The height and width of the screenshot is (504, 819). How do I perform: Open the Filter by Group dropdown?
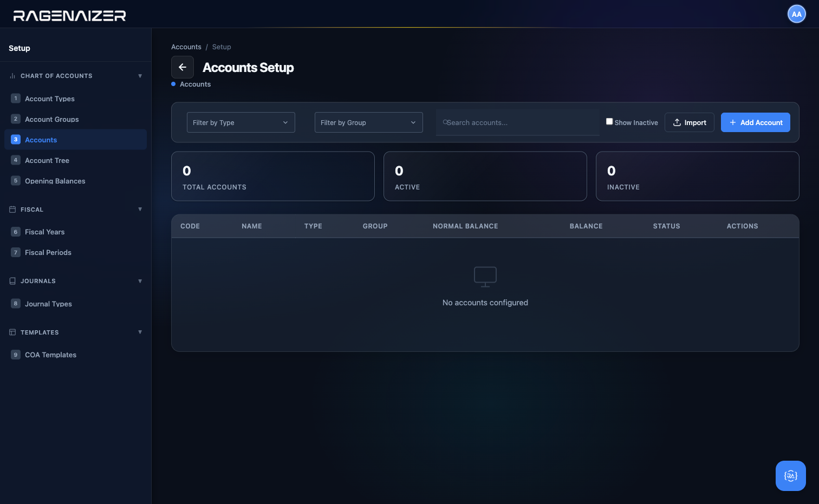click(x=369, y=122)
